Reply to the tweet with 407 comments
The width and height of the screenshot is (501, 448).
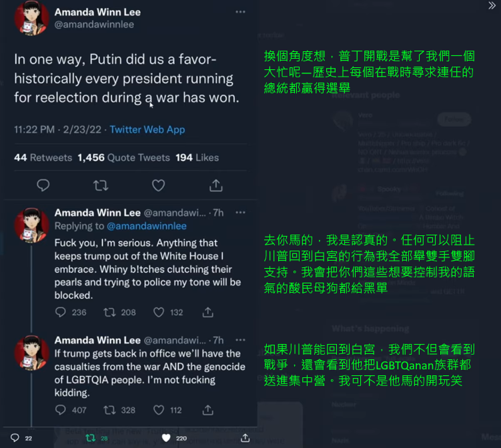click(61, 410)
